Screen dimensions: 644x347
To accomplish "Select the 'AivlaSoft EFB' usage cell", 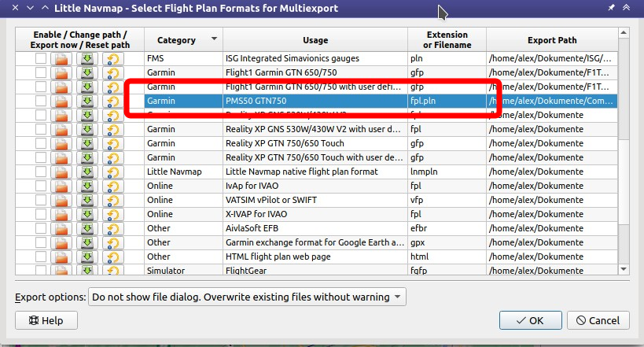I will 315,229.
